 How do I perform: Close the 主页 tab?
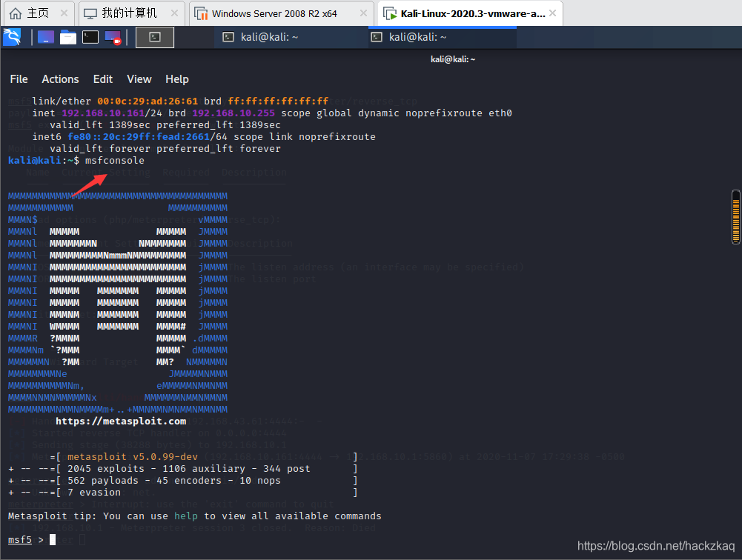pyautogui.click(x=64, y=13)
